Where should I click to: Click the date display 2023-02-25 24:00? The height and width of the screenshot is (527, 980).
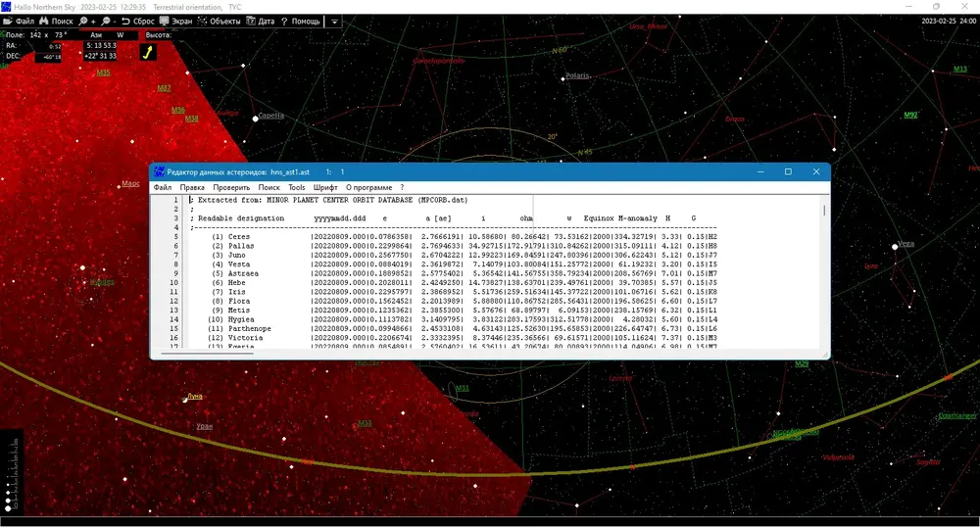pos(949,21)
